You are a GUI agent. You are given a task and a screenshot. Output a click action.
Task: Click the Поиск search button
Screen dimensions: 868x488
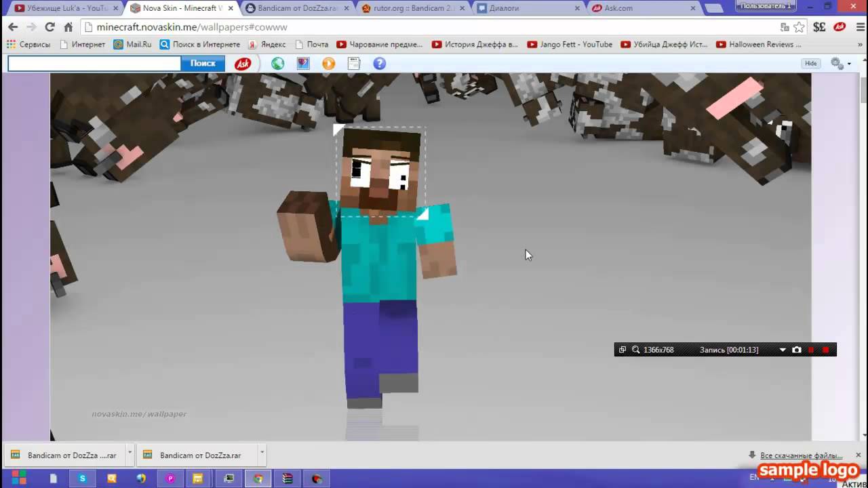pyautogui.click(x=203, y=63)
